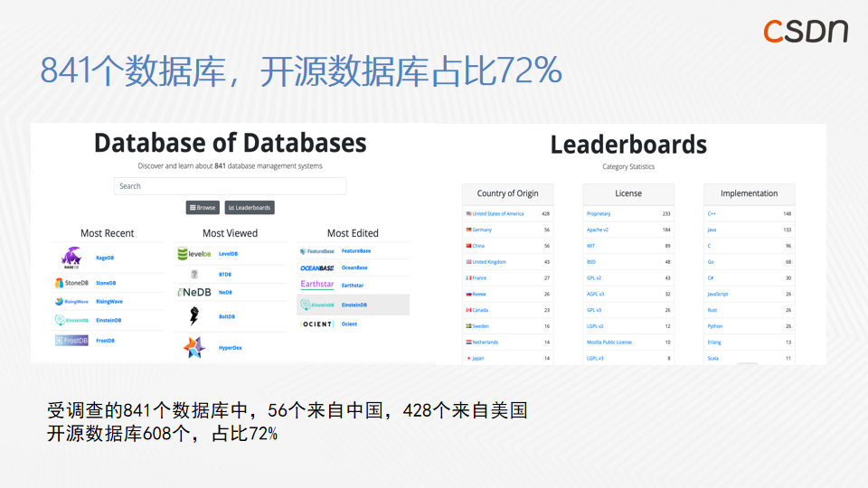The image size is (868, 488).
Task: Open the Earthstar link
Action: click(353, 286)
